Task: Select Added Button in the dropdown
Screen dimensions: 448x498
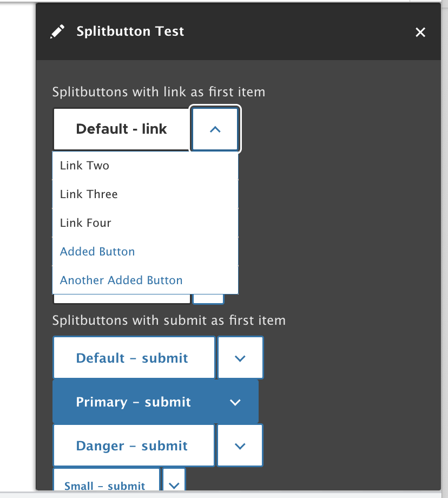Action: 97,252
